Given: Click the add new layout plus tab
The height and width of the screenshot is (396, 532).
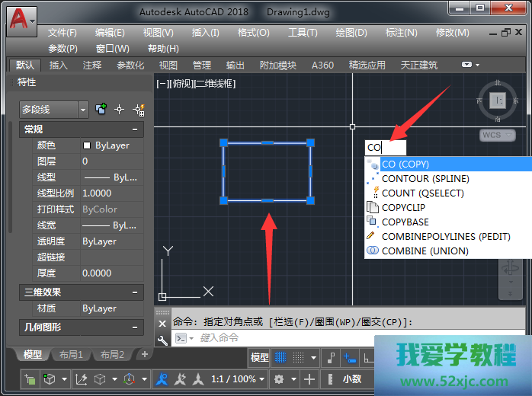Looking at the screenshot, I should click(x=144, y=355).
